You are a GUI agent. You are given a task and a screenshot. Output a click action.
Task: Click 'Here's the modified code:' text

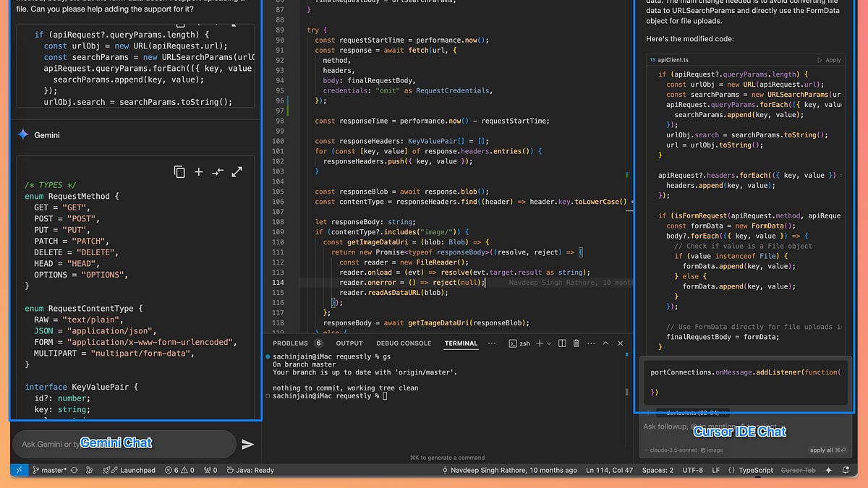click(x=690, y=38)
